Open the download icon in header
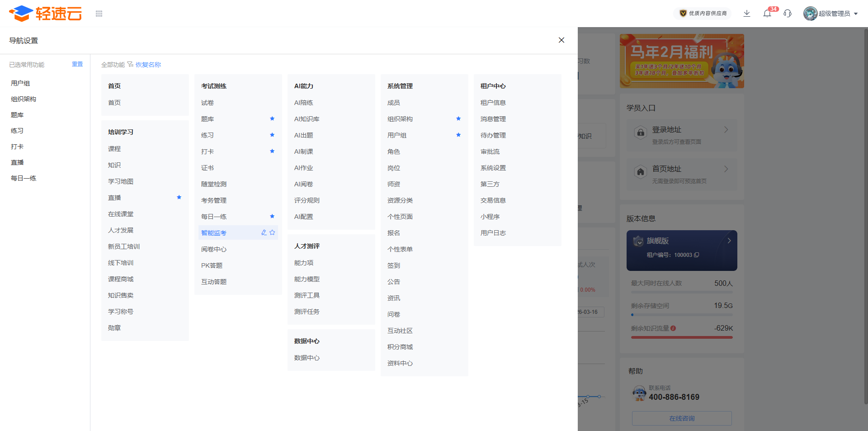The height and width of the screenshot is (431, 868). (x=747, y=14)
